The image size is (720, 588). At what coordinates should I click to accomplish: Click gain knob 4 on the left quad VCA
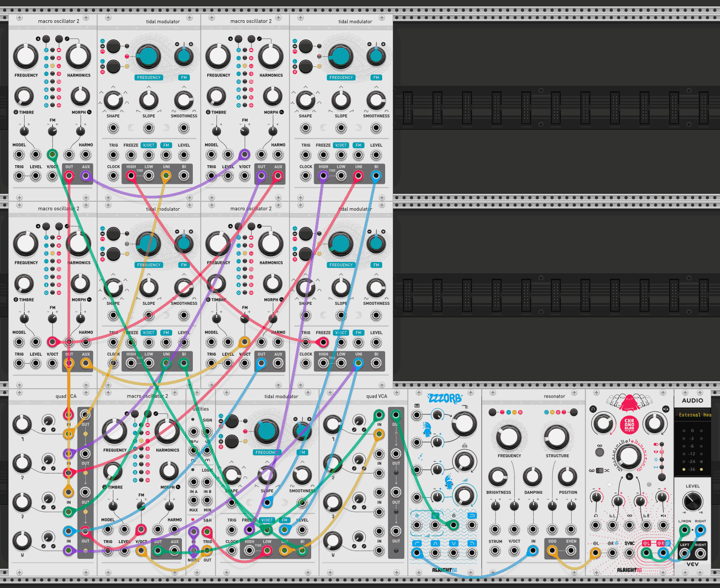click(22, 541)
